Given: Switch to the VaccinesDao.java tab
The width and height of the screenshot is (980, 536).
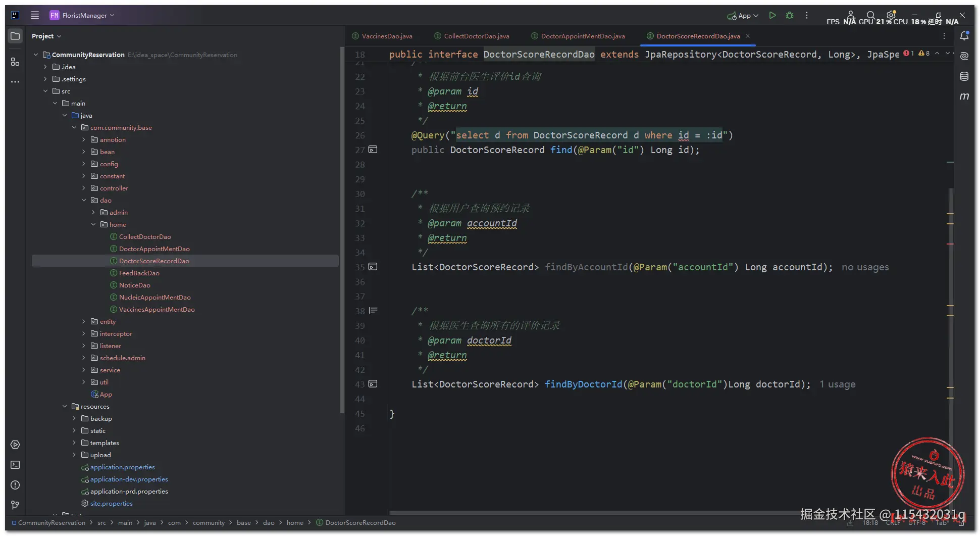Looking at the screenshot, I should [x=382, y=36].
